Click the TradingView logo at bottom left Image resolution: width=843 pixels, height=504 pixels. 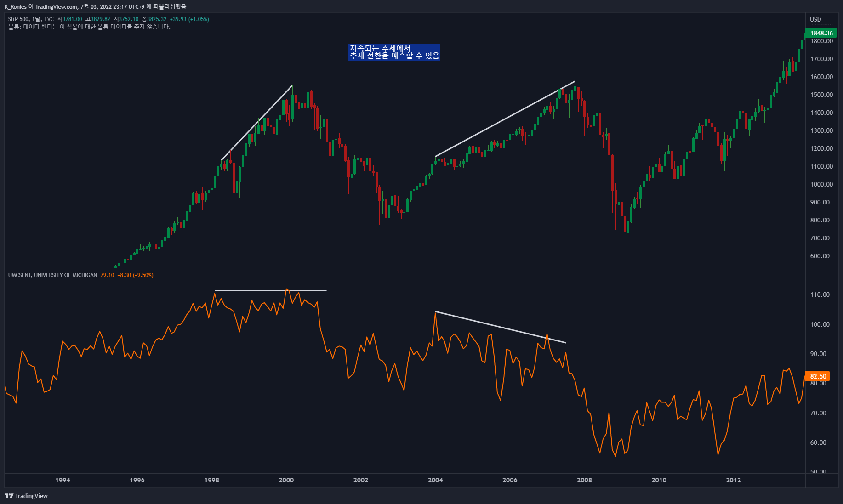[x=26, y=496]
